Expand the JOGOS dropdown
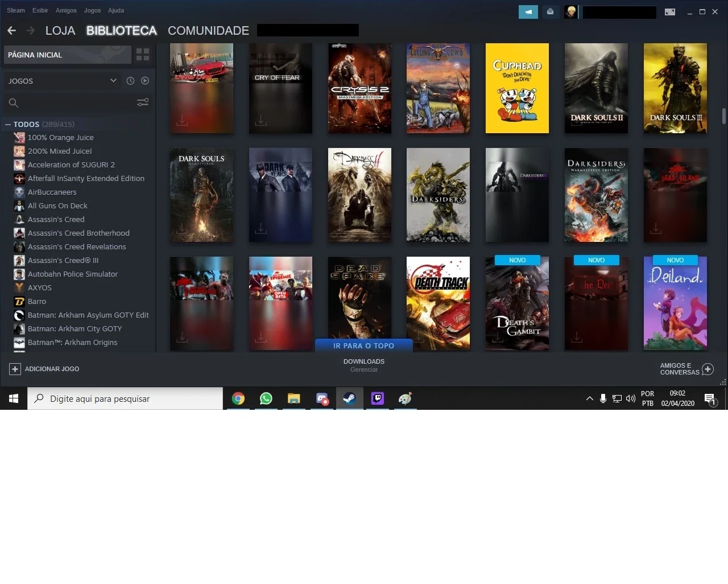This screenshot has height=584, width=728. click(x=113, y=81)
